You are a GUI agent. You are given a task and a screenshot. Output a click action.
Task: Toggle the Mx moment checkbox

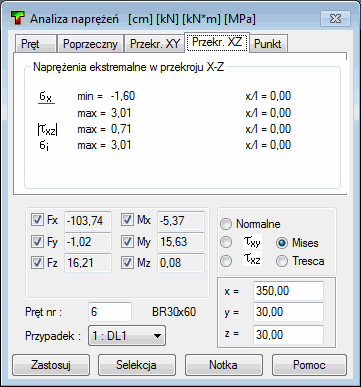pyautogui.click(x=127, y=220)
